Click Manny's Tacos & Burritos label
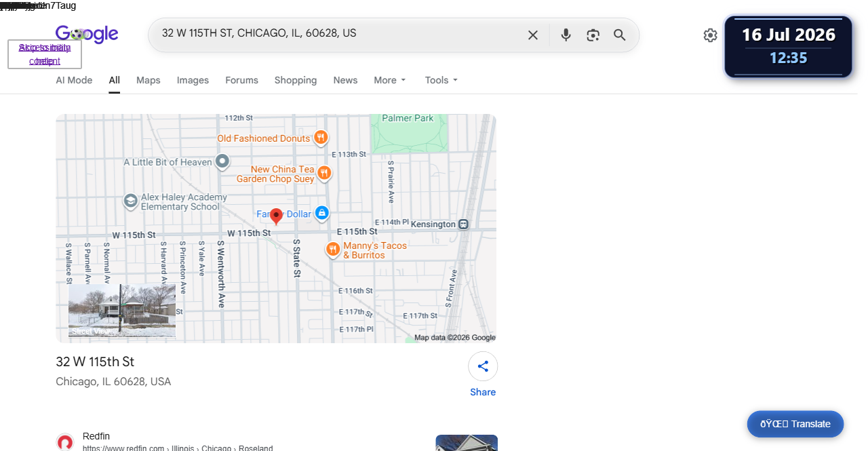868x451 pixels. [x=375, y=250]
